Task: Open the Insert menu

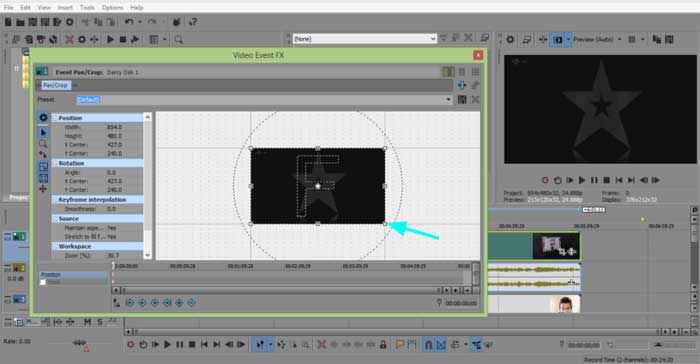Action: click(65, 8)
